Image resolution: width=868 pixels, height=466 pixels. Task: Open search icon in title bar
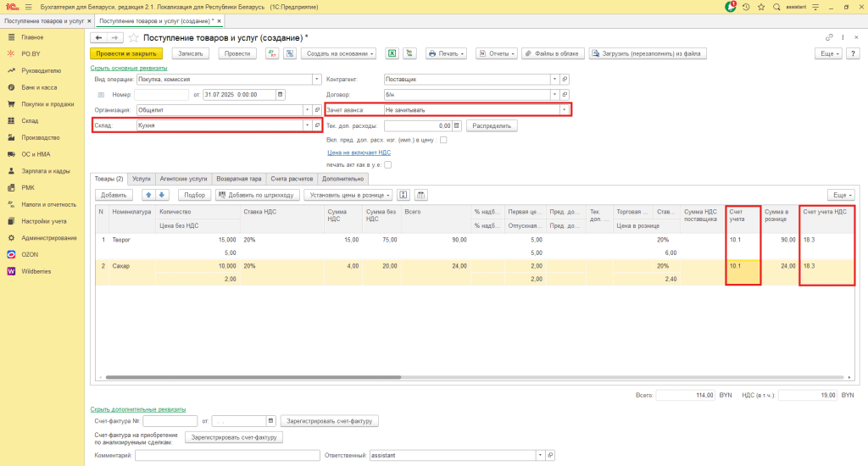[x=776, y=7]
